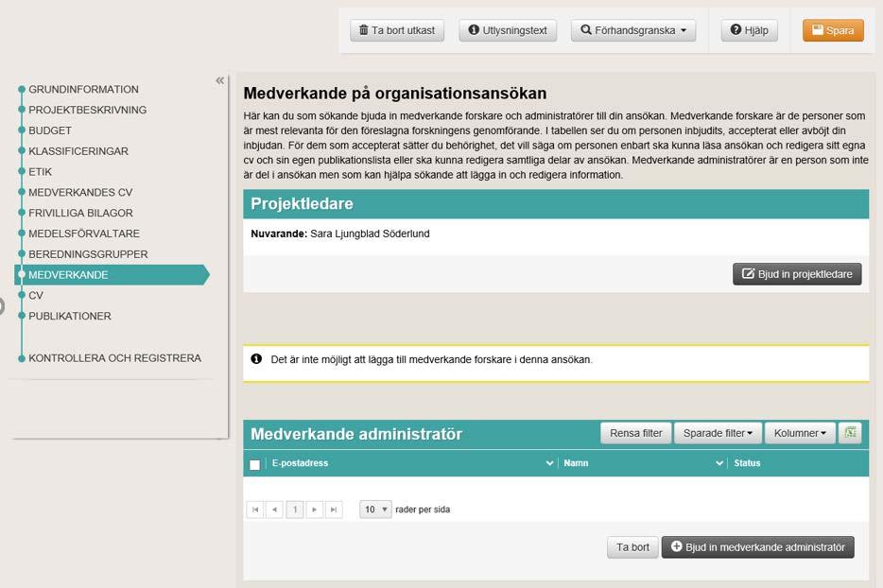The image size is (883, 588).
Task: Click name Sara Ljungblad Söderlund
Action: click(x=370, y=233)
